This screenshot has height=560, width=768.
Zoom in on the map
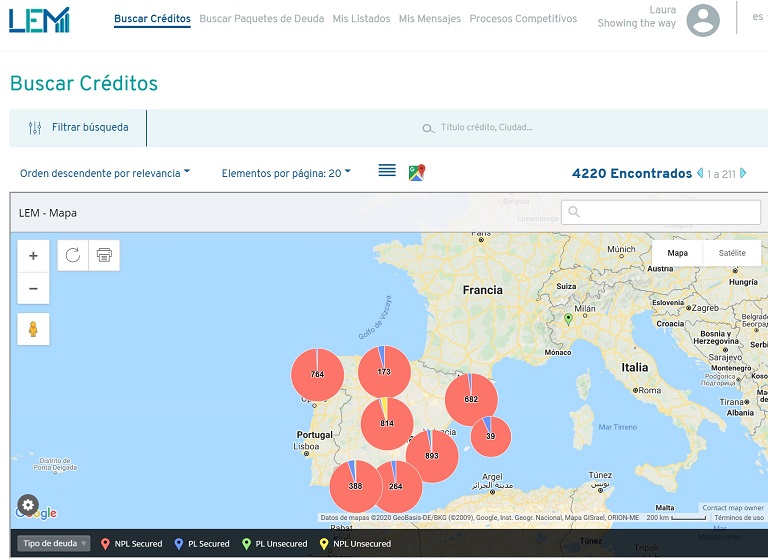pos(33,256)
